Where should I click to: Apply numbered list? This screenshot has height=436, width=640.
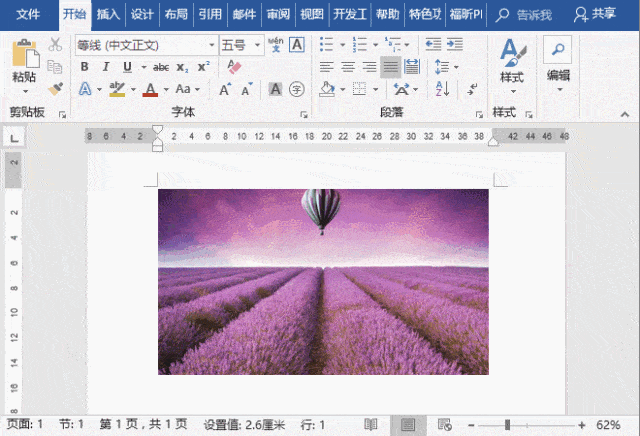click(x=360, y=44)
